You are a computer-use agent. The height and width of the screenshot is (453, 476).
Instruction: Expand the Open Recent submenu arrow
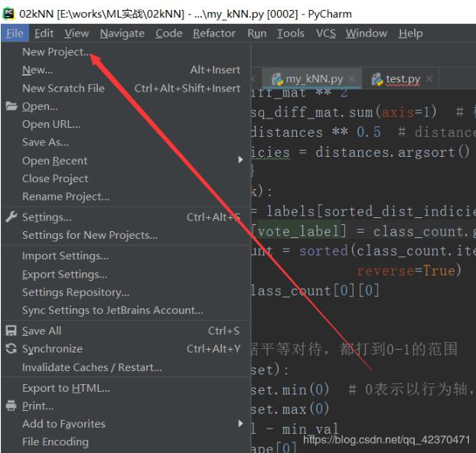240,160
